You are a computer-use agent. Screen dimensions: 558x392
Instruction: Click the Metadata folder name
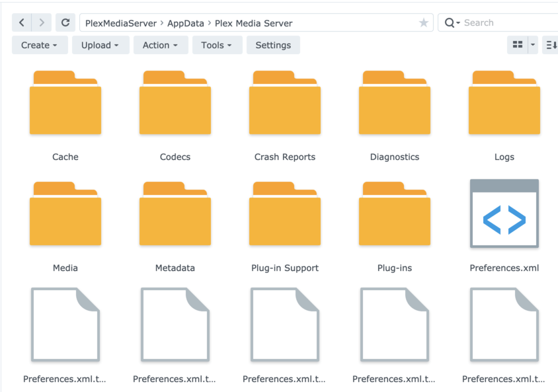pos(175,268)
